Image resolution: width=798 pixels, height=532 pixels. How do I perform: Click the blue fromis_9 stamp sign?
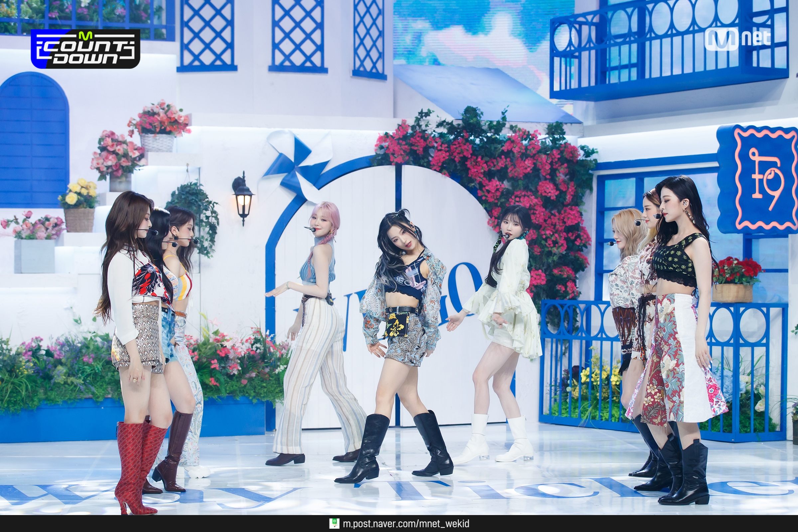tap(758, 179)
